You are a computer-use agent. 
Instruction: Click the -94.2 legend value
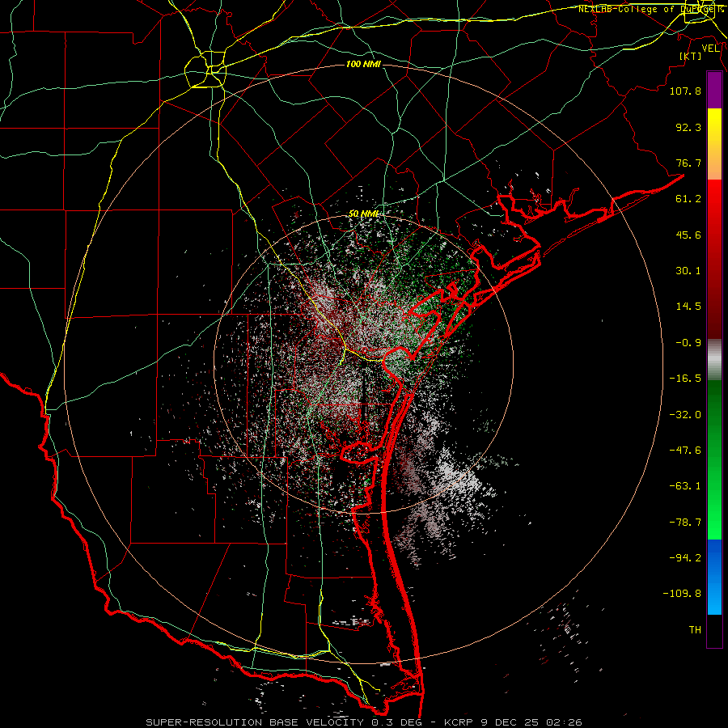(x=685, y=558)
